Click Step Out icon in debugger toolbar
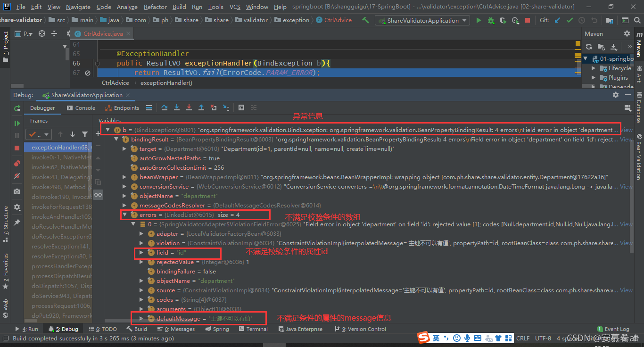The width and height of the screenshot is (644, 347). coord(201,107)
